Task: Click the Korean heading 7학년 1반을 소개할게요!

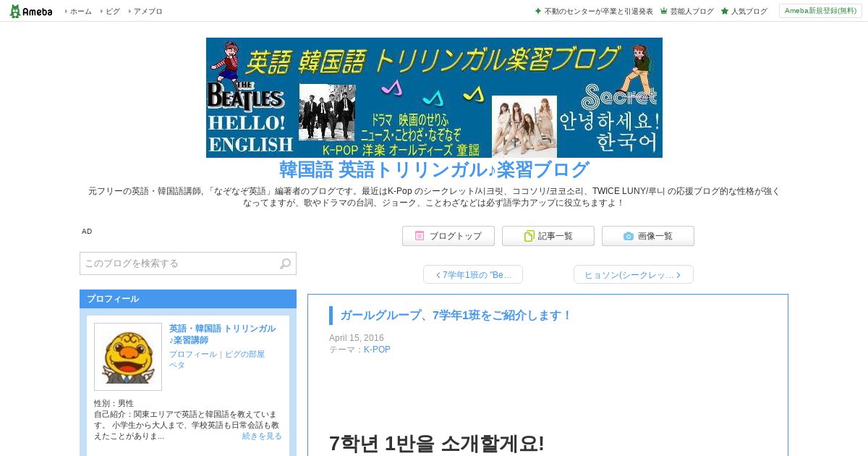Action: [436, 444]
